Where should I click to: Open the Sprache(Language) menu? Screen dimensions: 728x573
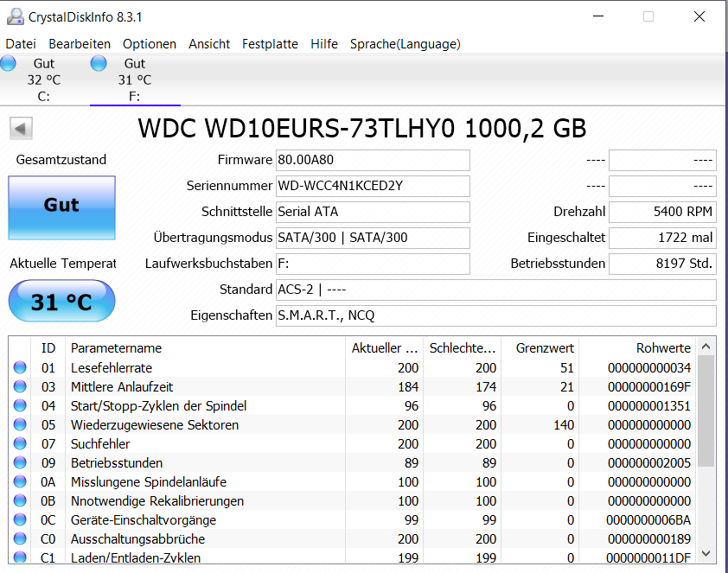coord(405,44)
